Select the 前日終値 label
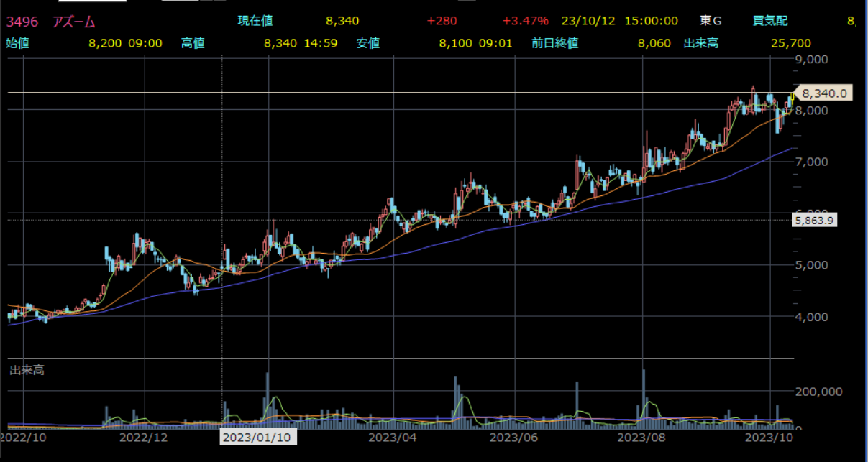The width and height of the screenshot is (868, 462). pyautogui.click(x=555, y=43)
